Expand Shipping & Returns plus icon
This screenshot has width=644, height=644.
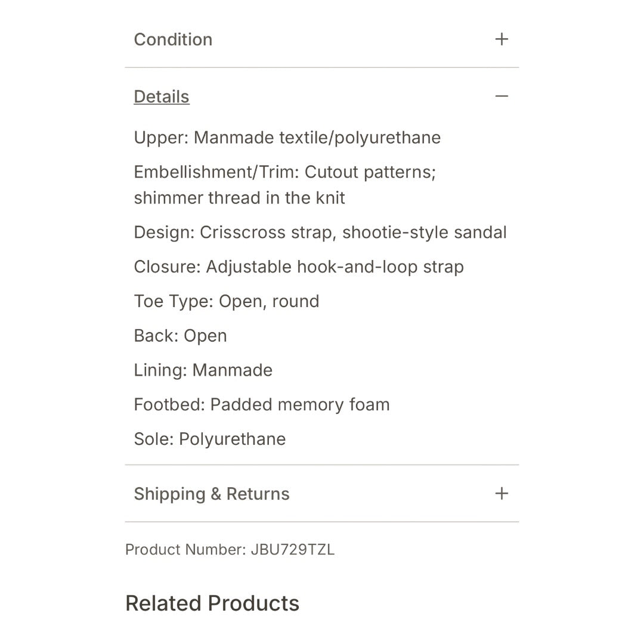[x=501, y=494]
